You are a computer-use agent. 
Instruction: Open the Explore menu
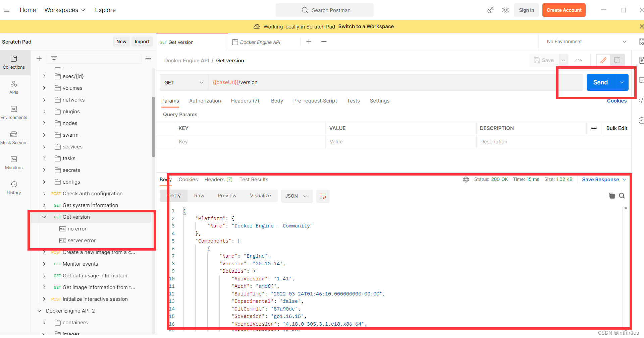tap(105, 10)
